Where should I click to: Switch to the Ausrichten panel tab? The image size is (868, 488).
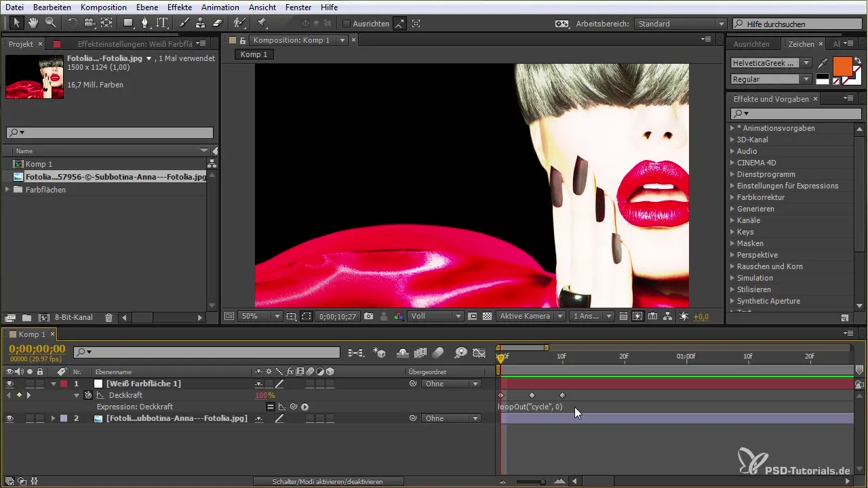click(x=751, y=44)
